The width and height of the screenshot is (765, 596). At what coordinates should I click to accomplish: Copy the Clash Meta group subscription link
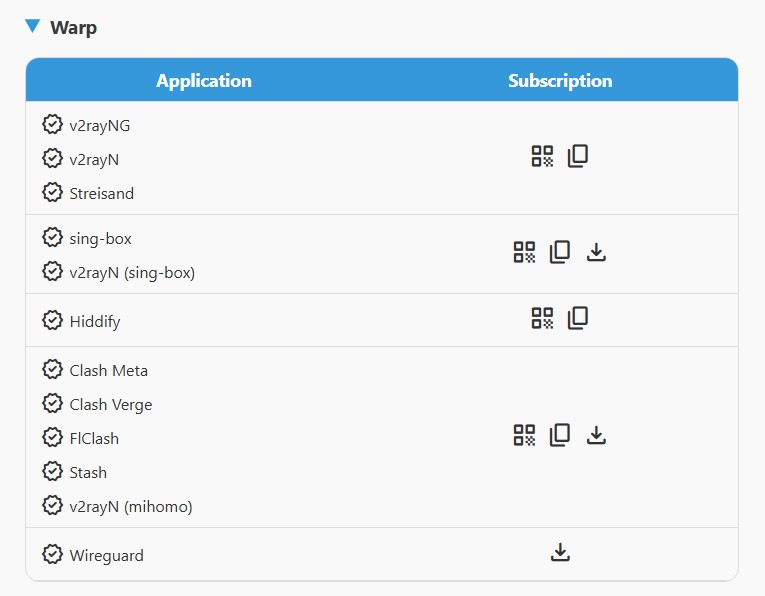[560, 435]
